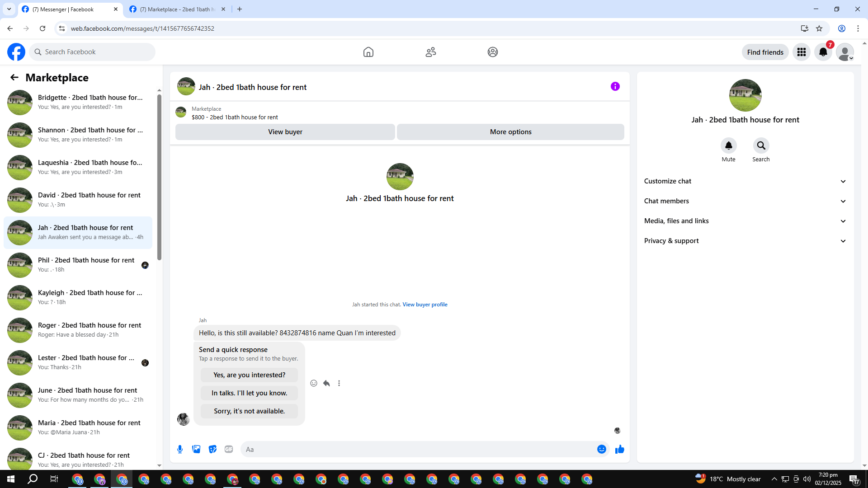Open the View buyer profile link

[x=425, y=305]
